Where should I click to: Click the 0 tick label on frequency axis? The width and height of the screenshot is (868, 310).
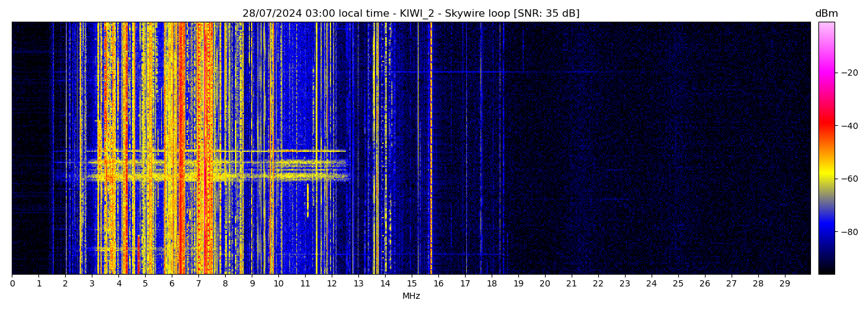point(12,284)
